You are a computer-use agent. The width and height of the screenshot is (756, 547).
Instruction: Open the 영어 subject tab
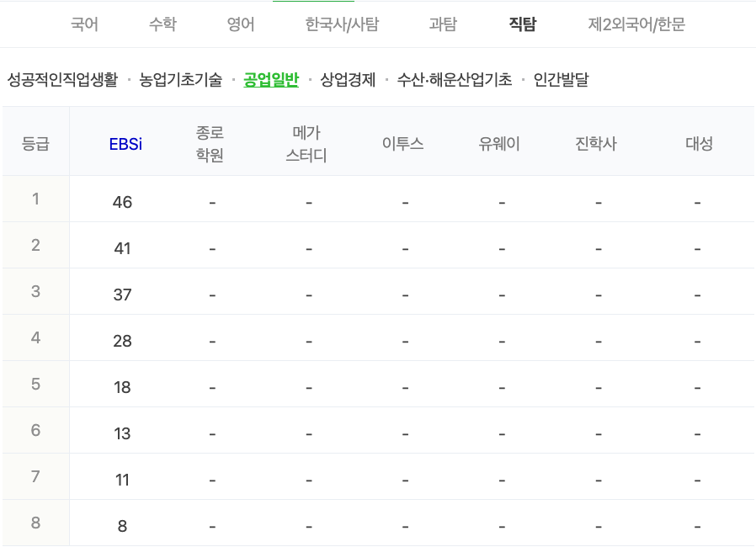[240, 24]
